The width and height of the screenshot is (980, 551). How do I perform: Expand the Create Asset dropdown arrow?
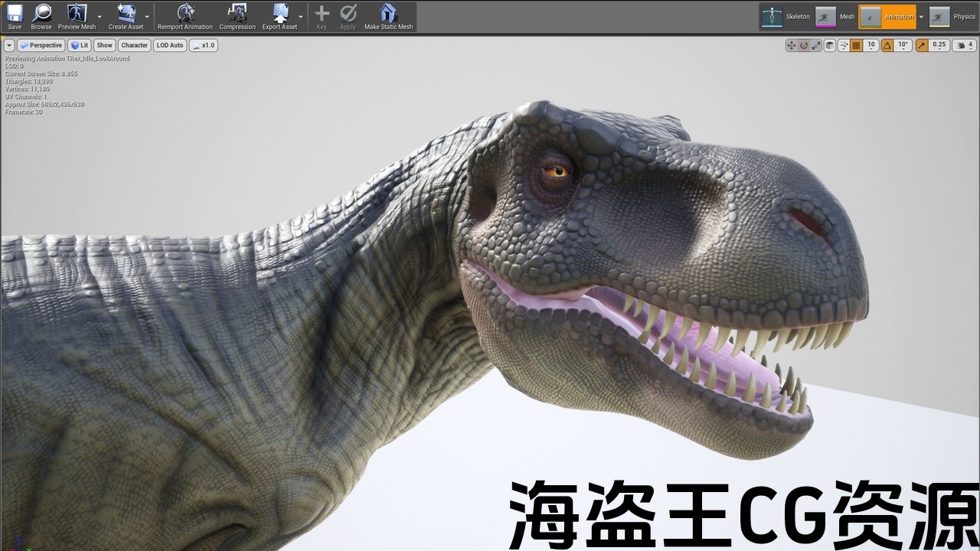pos(147,16)
